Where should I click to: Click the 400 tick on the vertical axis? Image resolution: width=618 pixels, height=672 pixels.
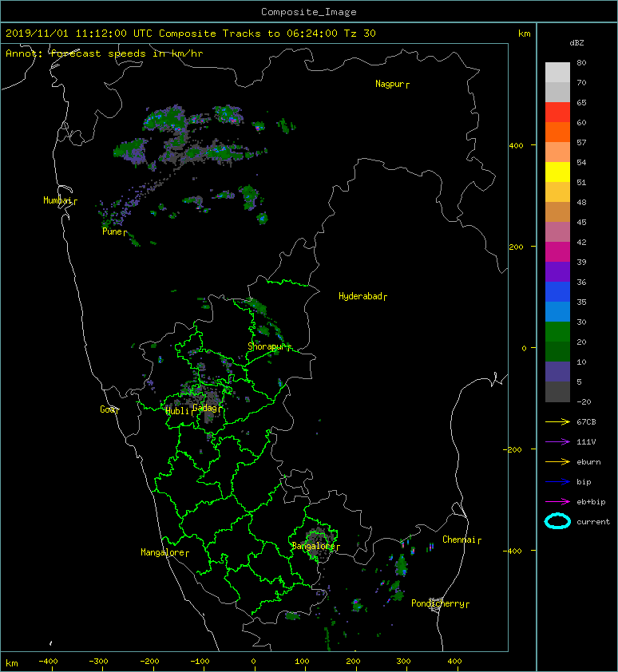(517, 146)
